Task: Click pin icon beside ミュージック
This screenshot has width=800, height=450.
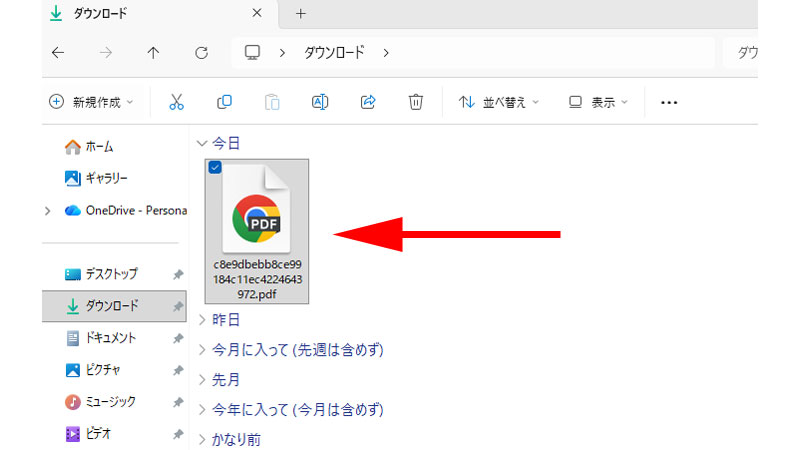Action: pyautogui.click(x=178, y=402)
